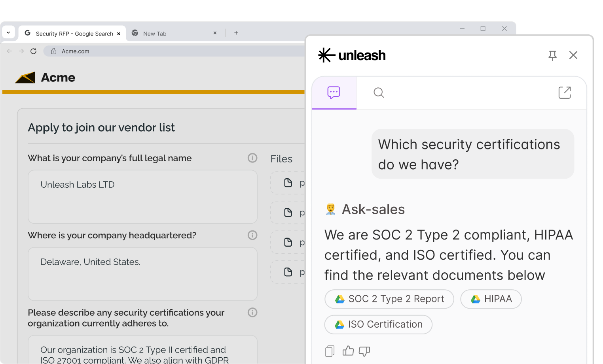Reload the Acme.com page

point(34,51)
